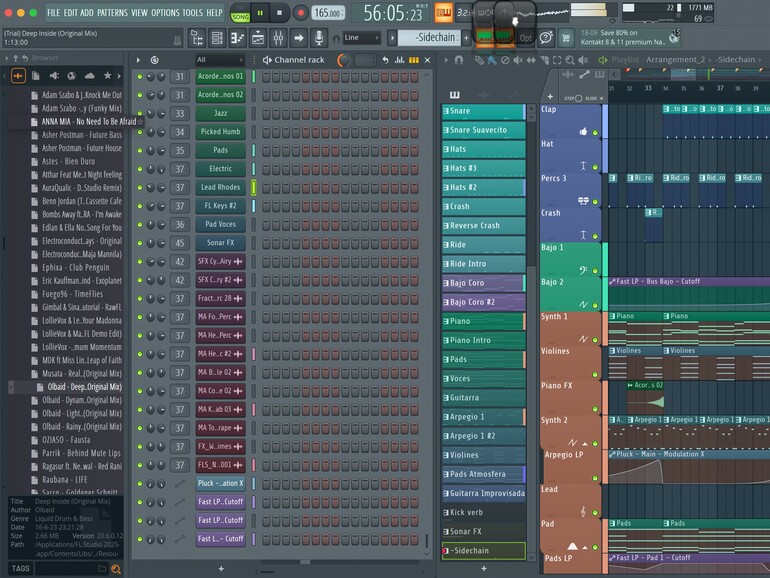Click the 165.000 tempo field
Image resolution: width=770 pixels, height=578 pixels.
click(x=328, y=13)
